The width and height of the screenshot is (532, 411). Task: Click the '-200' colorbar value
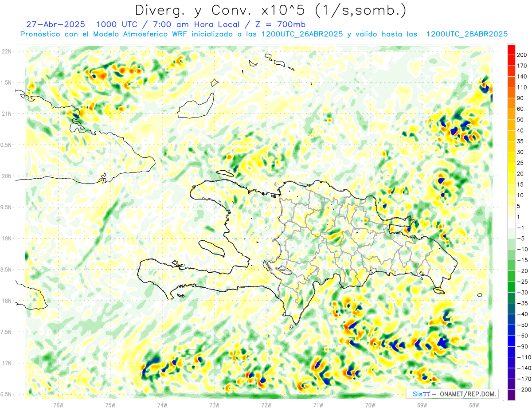pos(524,390)
